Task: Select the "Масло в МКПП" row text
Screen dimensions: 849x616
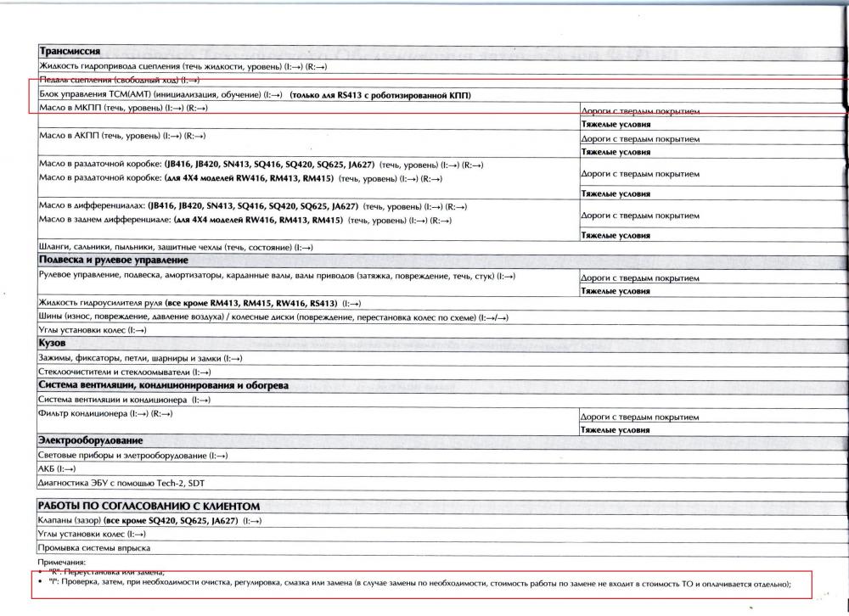Action: [x=123, y=109]
